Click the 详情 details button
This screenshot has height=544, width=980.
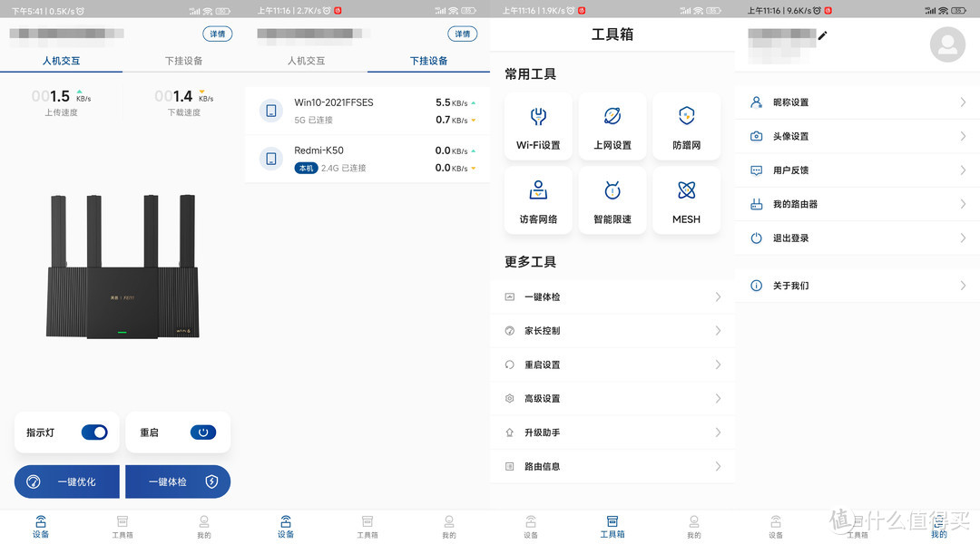[217, 33]
